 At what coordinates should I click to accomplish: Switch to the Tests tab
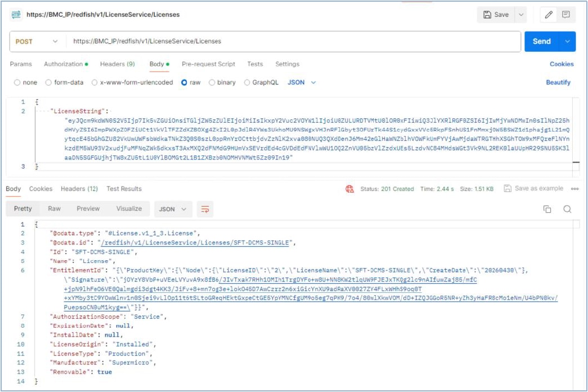(255, 64)
